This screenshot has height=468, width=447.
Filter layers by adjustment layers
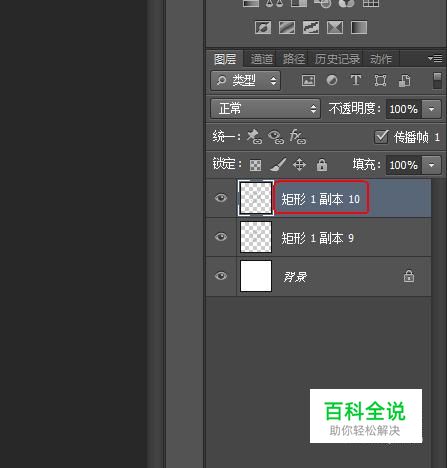pyautogui.click(x=332, y=80)
